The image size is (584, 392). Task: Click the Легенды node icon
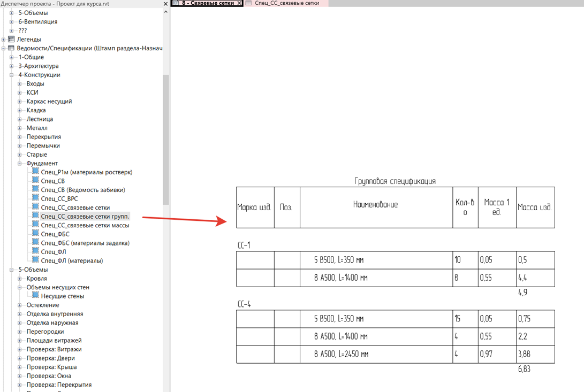click(x=11, y=39)
